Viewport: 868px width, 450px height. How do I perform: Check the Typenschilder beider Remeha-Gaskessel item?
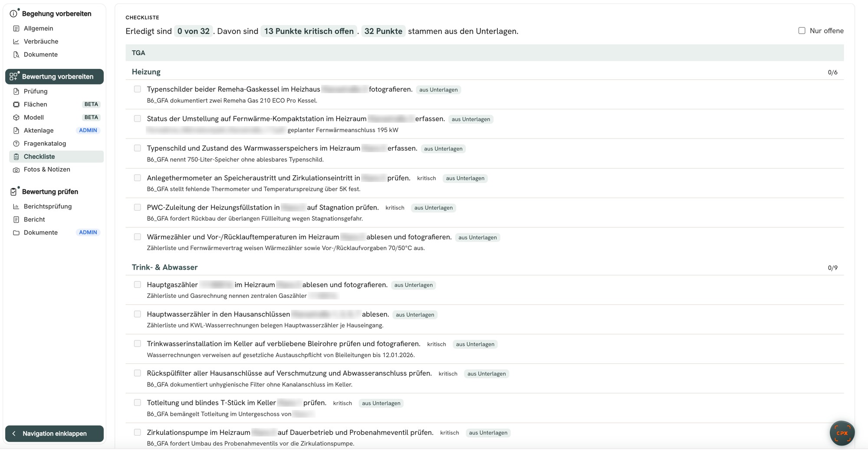[x=137, y=89]
